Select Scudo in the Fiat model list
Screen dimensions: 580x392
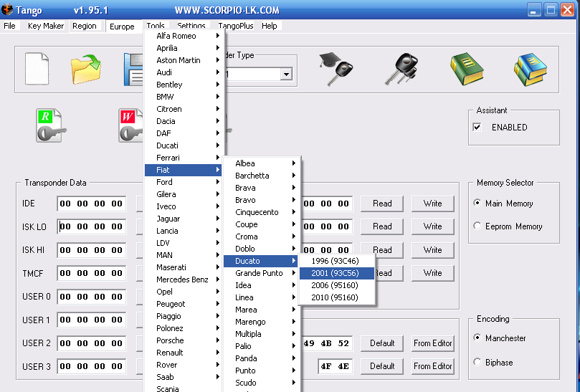[262, 383]
